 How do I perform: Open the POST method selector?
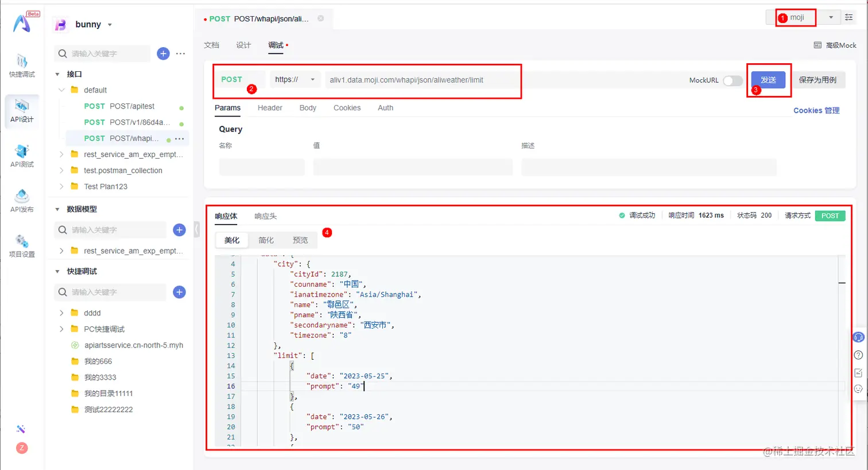tap(241, 80)
